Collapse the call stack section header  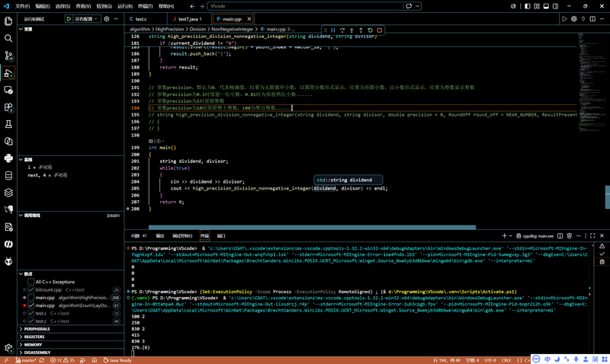[71, 216]
